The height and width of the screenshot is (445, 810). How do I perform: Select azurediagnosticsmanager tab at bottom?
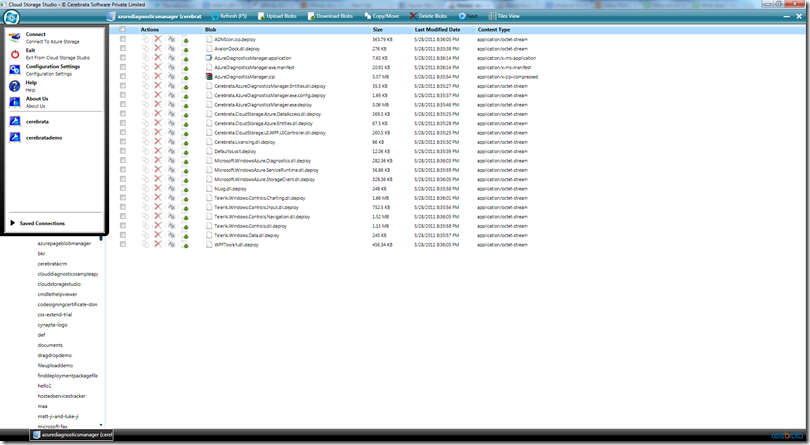(x=72, y=435)
